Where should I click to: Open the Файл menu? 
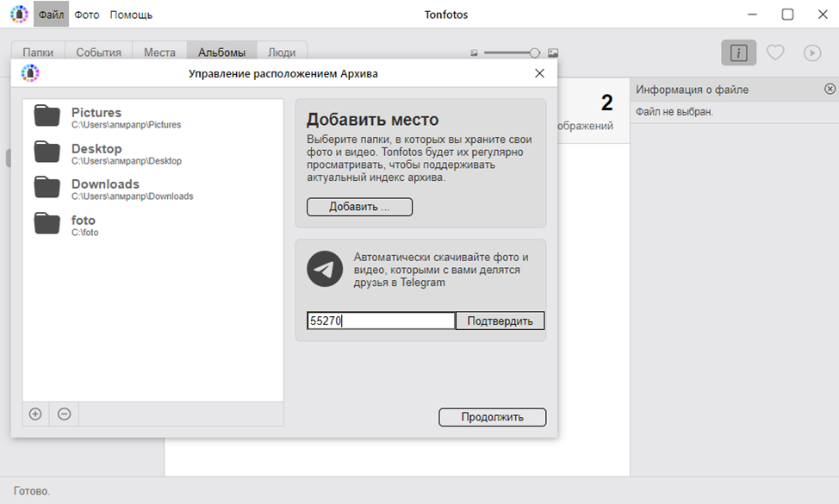point(51,15)
